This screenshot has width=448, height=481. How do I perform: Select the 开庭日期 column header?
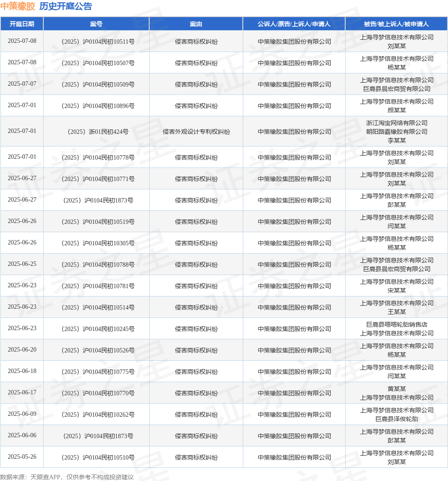(x=22, y=24)
